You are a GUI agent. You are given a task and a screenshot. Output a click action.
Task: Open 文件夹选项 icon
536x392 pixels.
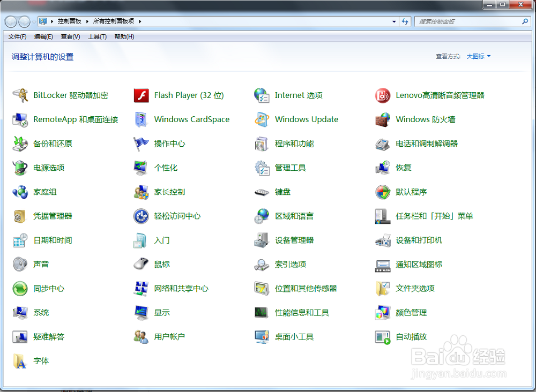point(383,289)
